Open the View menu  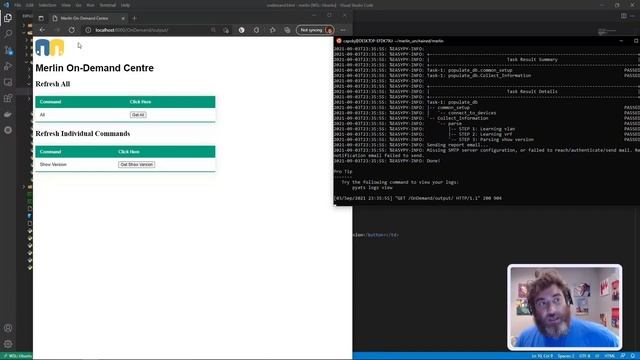[66, 5]
